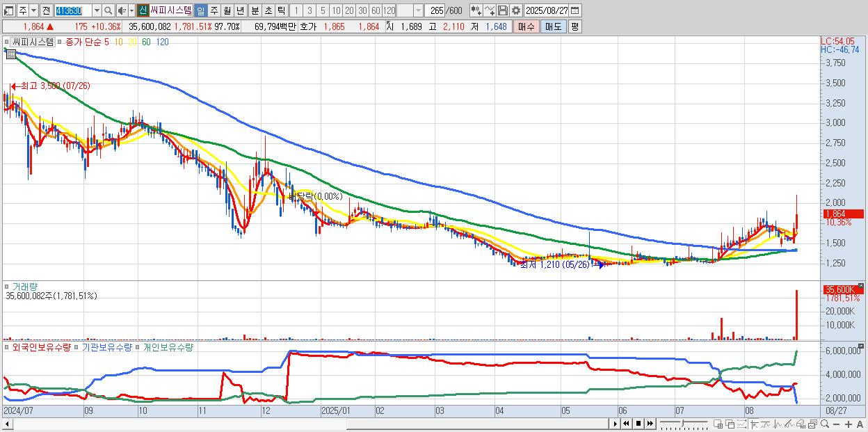Screen dimensions: 868x432
Task: Click the grid icon at chart top-left
Action: coord(11,55)
